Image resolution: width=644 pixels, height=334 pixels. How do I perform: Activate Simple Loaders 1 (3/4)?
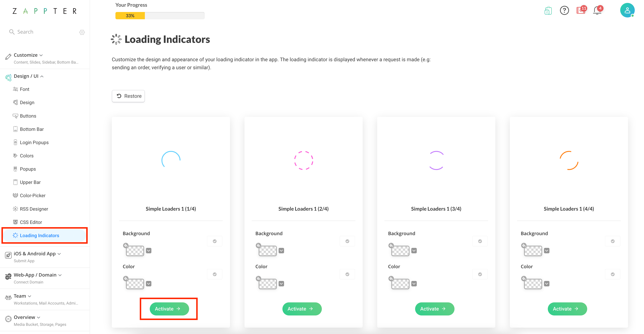[x=435, y=309]
